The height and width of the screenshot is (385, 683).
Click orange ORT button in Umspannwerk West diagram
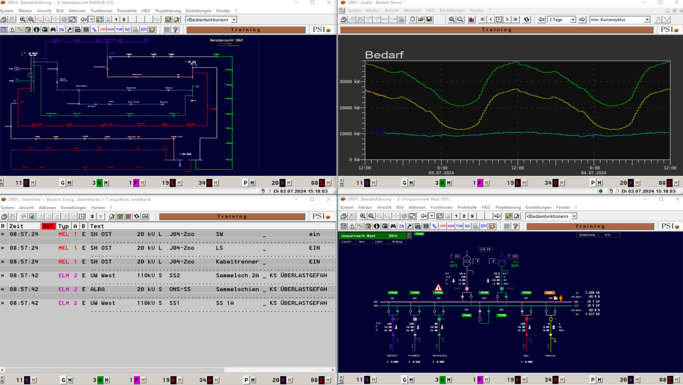pos(550,293)
